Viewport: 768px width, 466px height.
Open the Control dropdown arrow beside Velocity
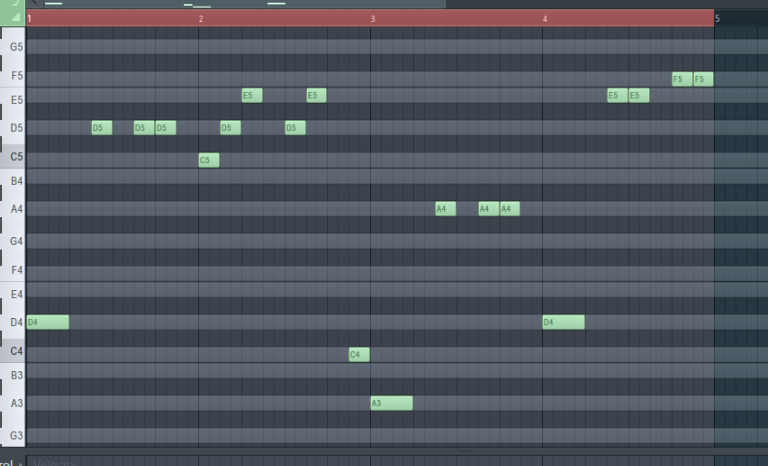[21, 463]
